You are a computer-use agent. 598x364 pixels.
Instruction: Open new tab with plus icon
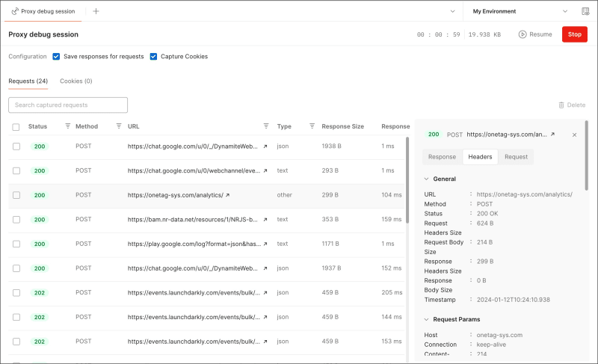tap(96, 11)
